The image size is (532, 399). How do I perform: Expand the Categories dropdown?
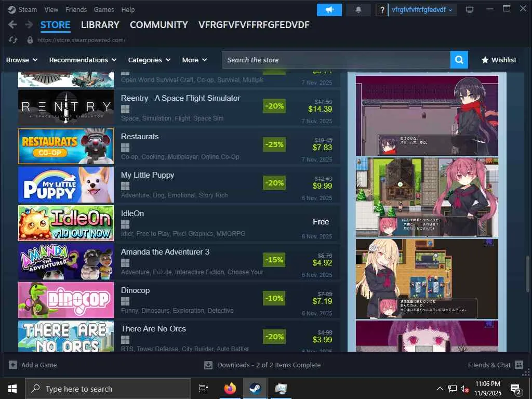click(149, 60)
